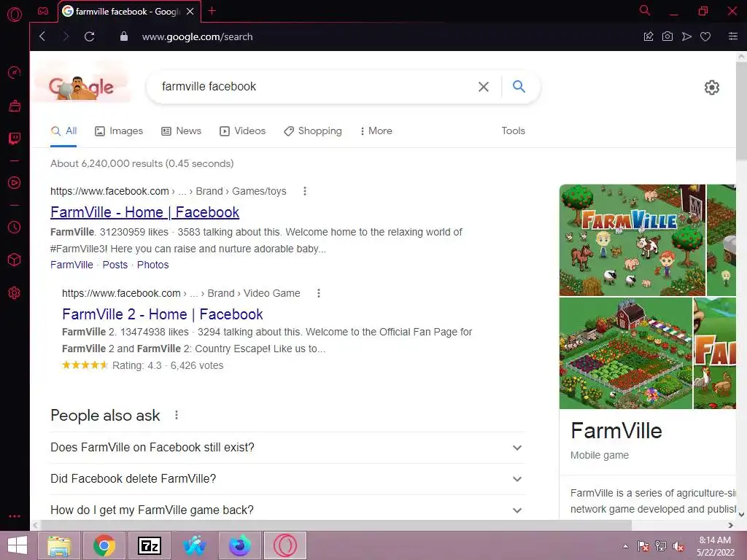Open the snapshot camera tool

click(667, 36)
